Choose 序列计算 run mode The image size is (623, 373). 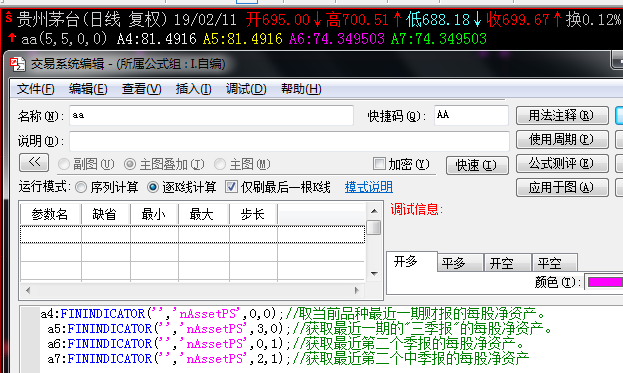click(x=81, y=187)
